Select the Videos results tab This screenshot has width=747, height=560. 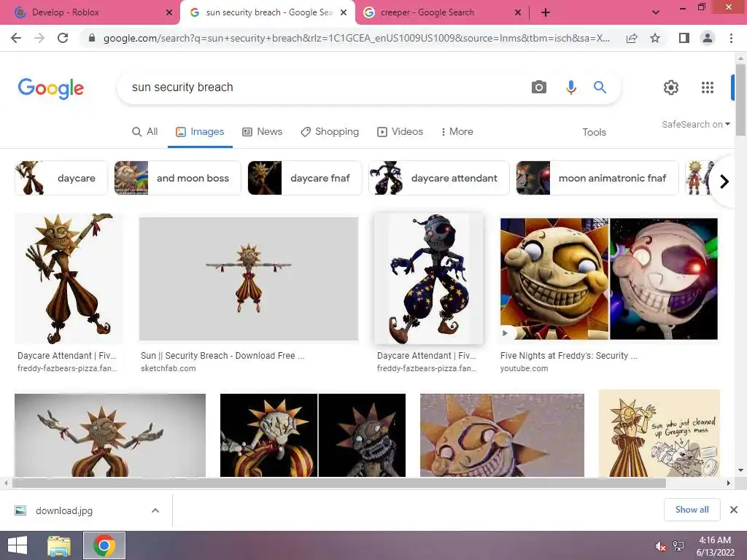tap(400, 132)
